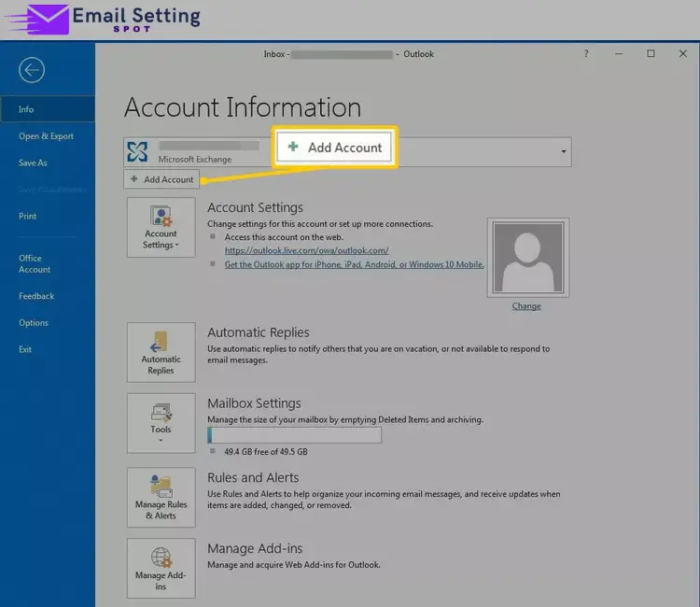Click the Account Information heading
Screen dimensions: 700x607
click(x=243, y=107)
